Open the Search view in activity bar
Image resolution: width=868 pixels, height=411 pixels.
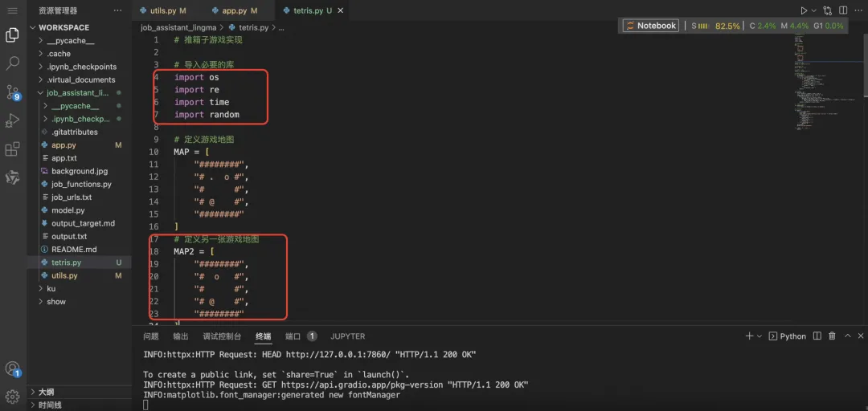12,63
